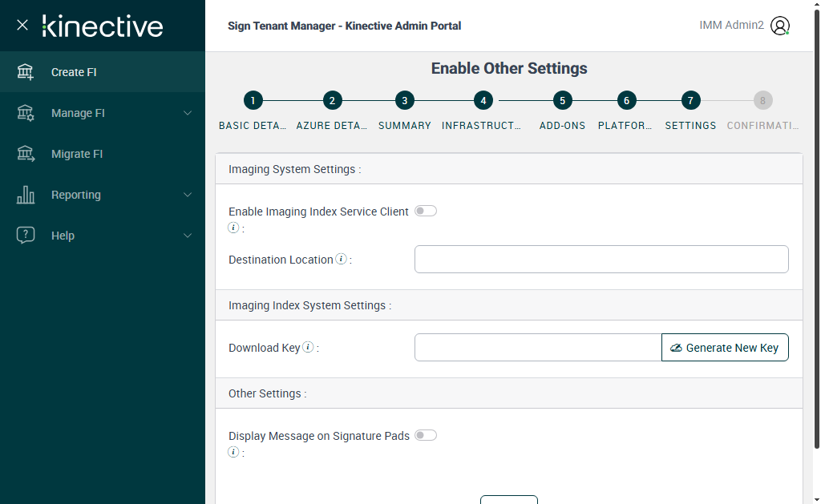This screenshot has width=821, height=504.
Task: Click inside the Download Key field
Action: (538, 348)
